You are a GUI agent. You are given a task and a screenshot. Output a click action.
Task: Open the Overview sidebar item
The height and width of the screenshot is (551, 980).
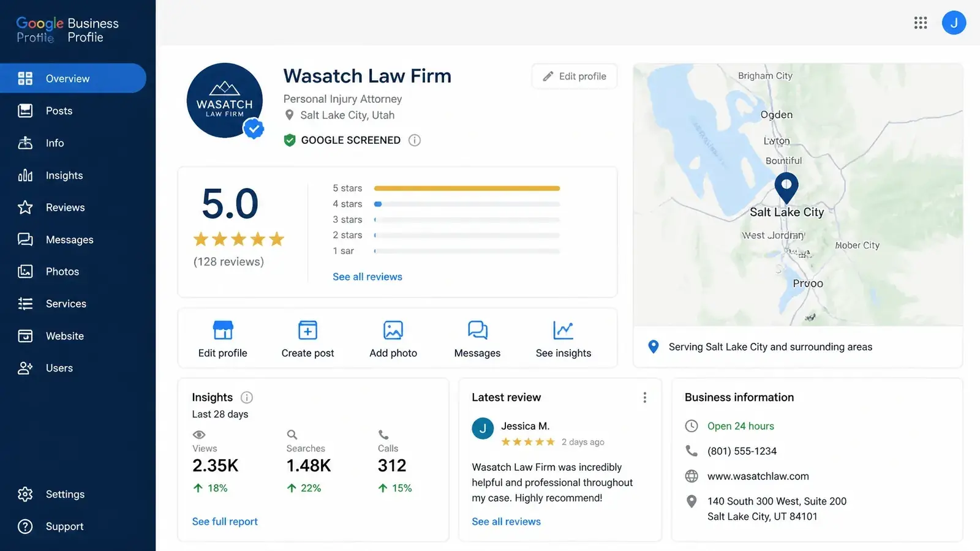tap(73, 78)
